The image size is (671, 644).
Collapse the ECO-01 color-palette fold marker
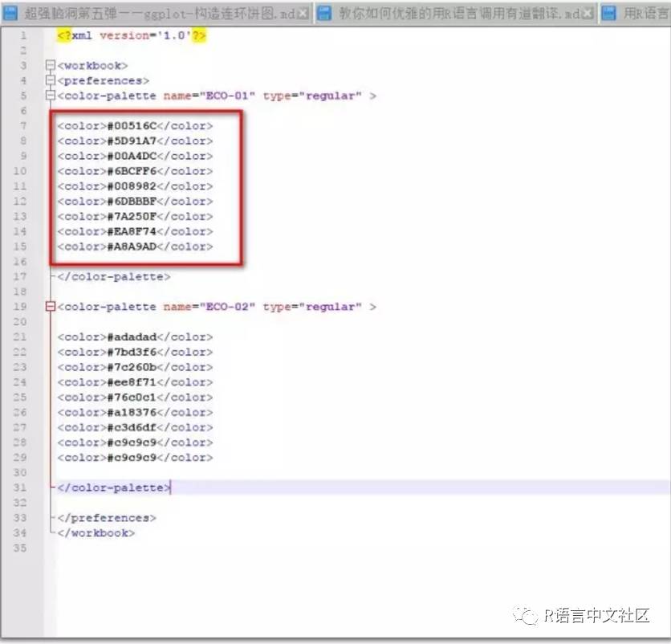51,96
